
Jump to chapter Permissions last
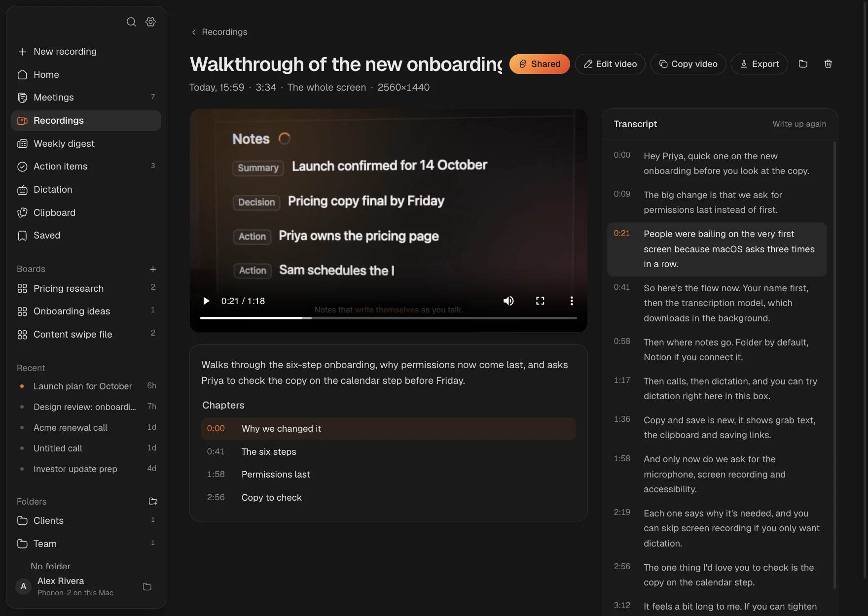389,475
